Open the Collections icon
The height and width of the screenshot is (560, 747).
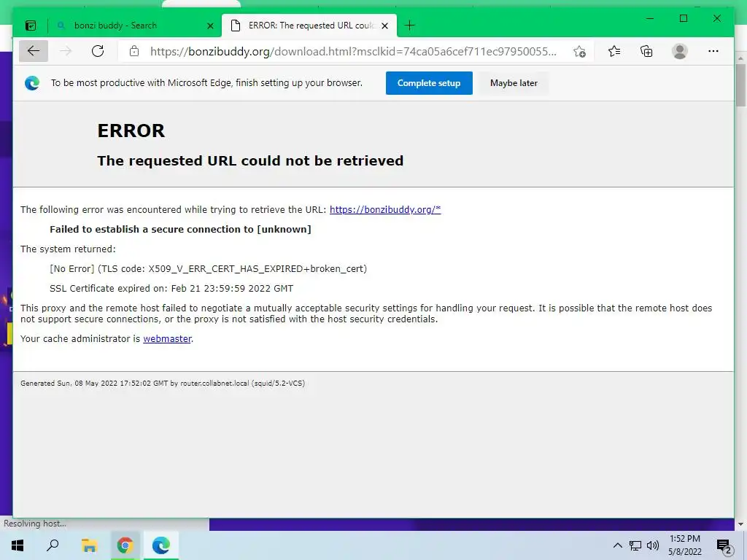(646, 51)
